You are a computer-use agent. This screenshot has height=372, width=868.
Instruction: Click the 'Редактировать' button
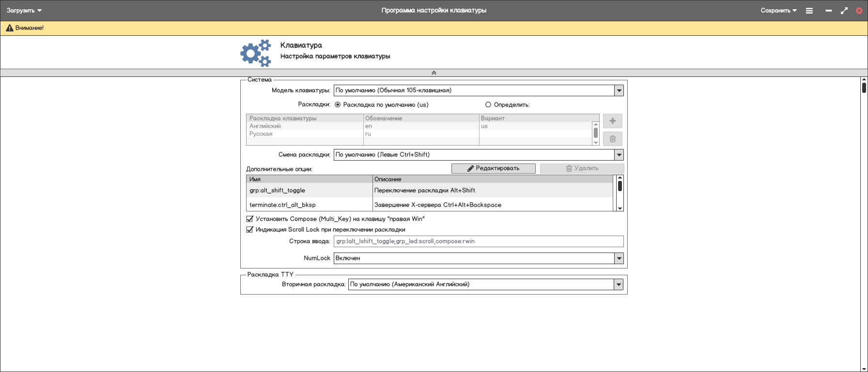tap(493, 168)
